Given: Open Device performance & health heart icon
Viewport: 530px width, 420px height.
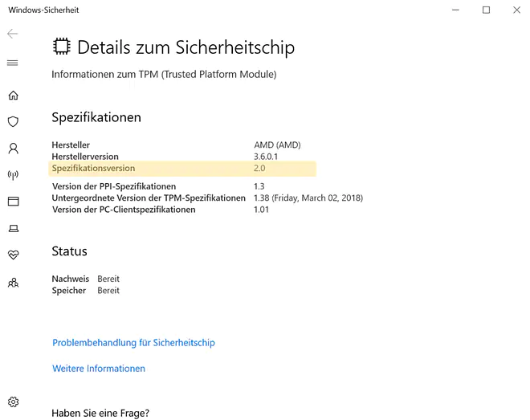Looking at the screenshot, I should pos(13,255).
